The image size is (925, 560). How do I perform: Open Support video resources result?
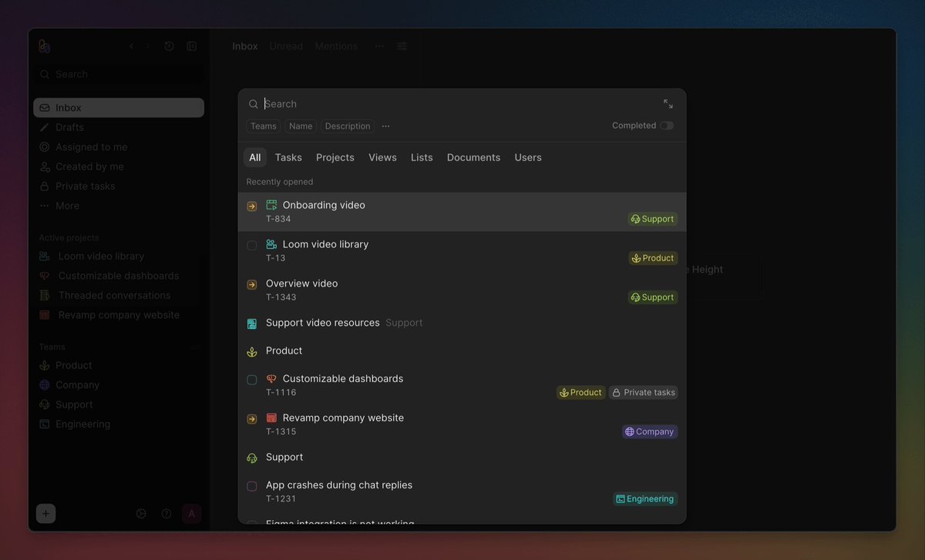tap(462, 324)
